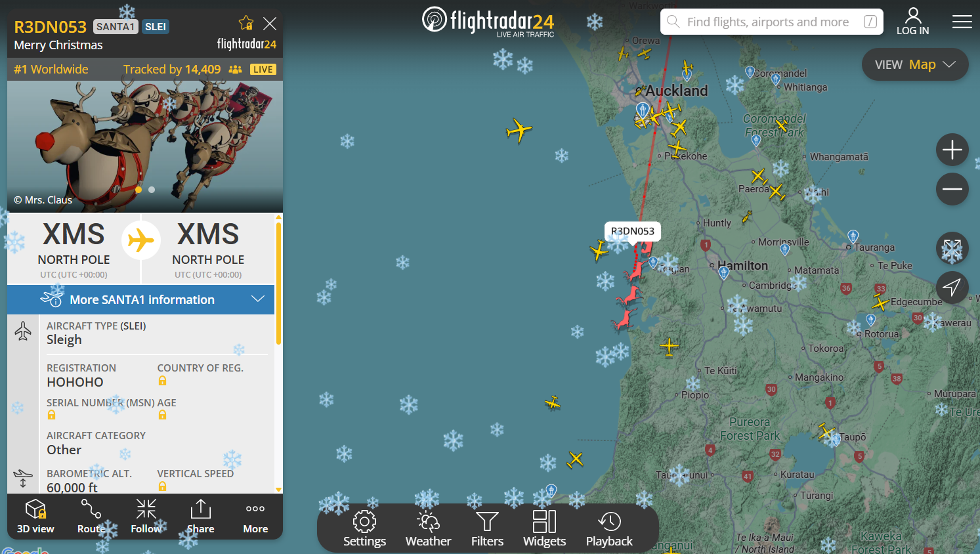Click the search flights and airports field
Image resolution: width=980 pixels, height=554 pixels.
pyautogui.click(x=771, y=22)
